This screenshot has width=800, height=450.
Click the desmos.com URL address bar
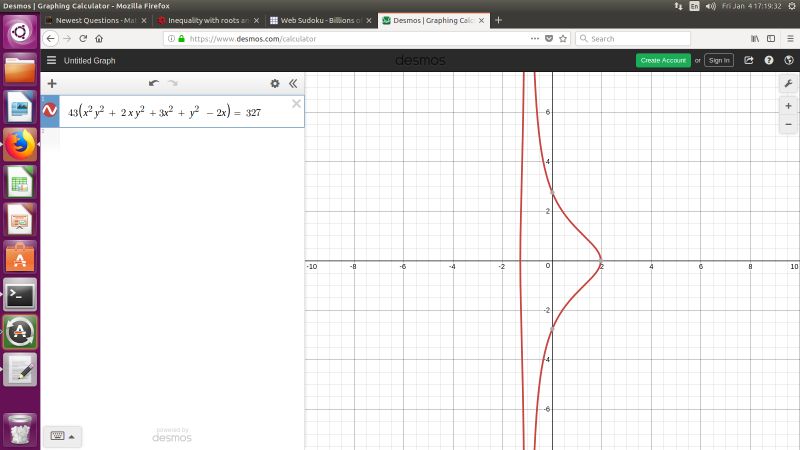click(x=357, y=39)
